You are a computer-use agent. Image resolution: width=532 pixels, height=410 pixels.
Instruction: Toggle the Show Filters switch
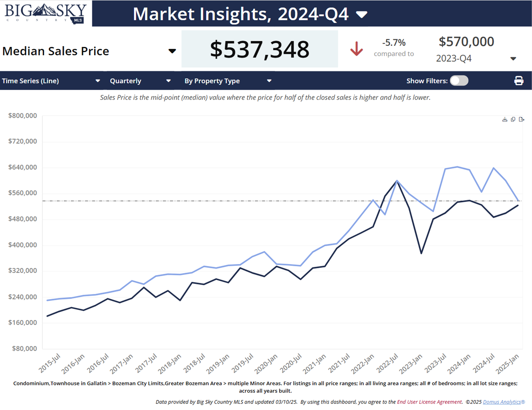click(459, 81)
